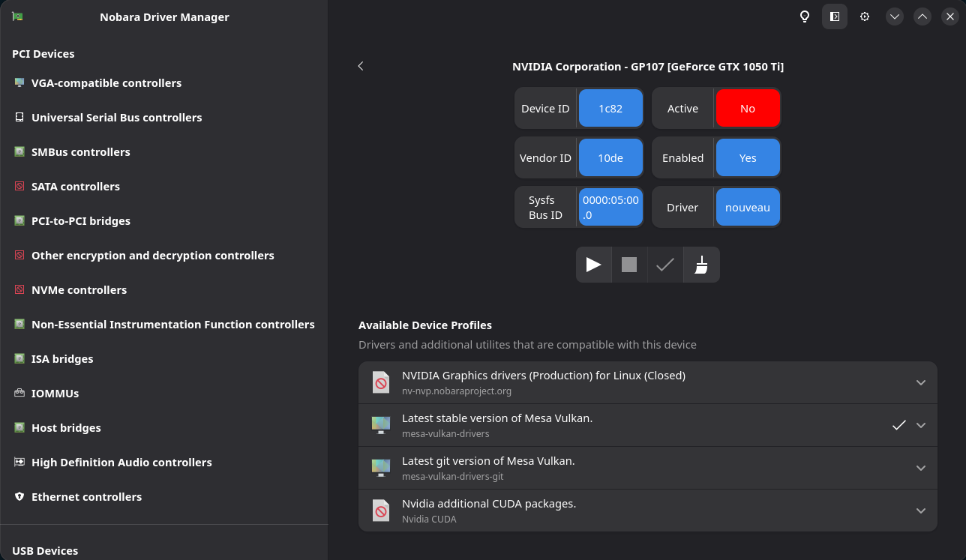Open the settings gear in the header
Image resolution: width=966 pixels, height=560 pixels.
865,16
